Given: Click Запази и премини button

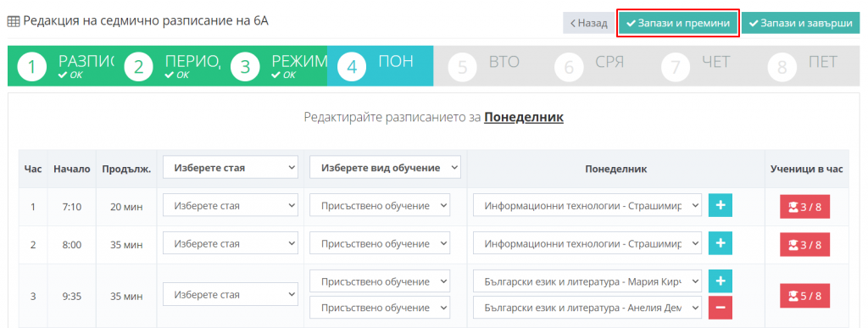Looking at the screenshot, I should tap(678, 23).
